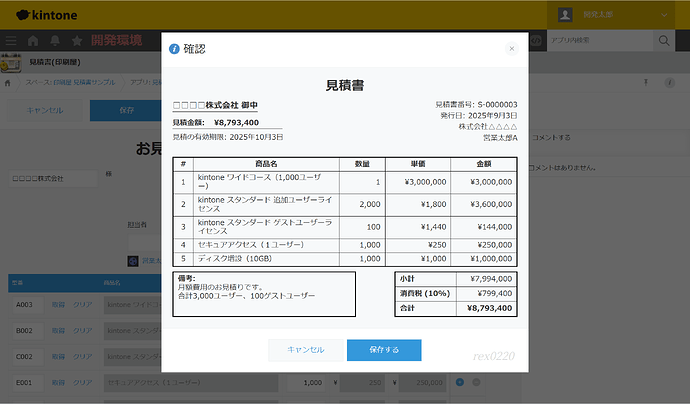
Task: Click 取得 in the A003 row
Action: (x=58, y=305)
